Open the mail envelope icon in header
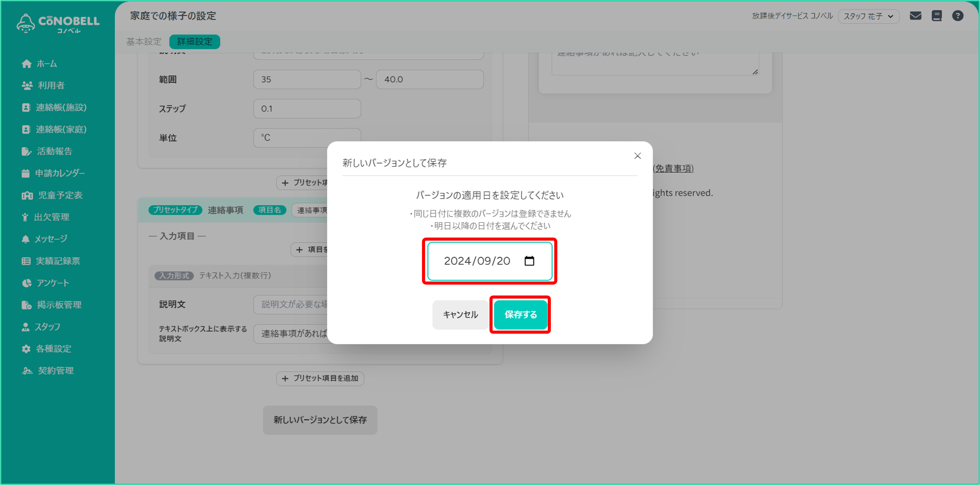Viewport: 980px width, 485px height. click(915, 16)
